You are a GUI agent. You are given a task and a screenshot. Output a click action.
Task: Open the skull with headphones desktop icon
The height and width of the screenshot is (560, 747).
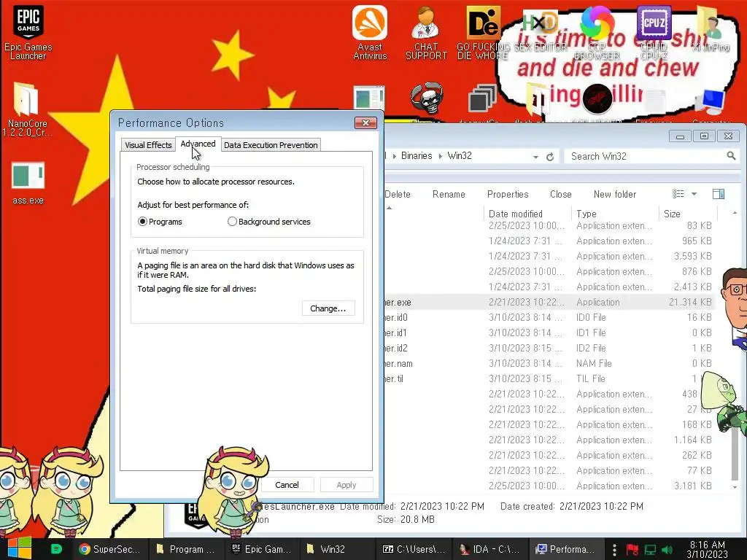click(x=426, y=98)
